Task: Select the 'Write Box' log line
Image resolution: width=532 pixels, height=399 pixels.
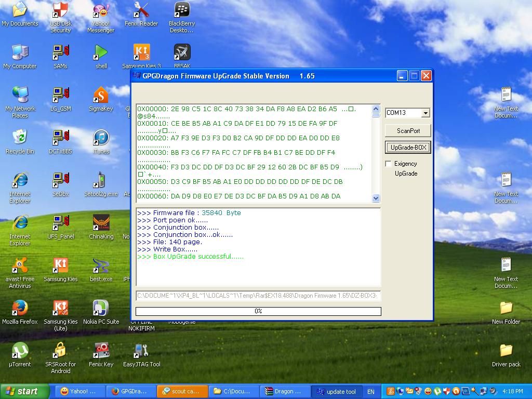Action: point(167,249)
